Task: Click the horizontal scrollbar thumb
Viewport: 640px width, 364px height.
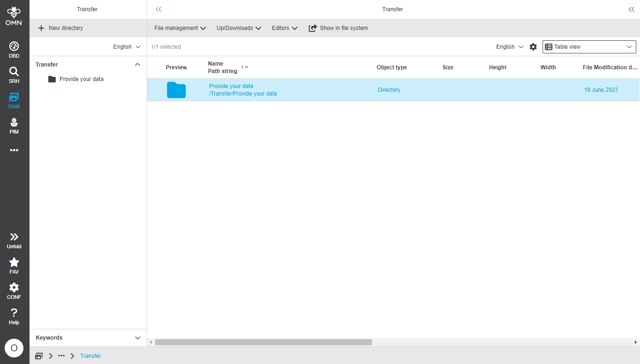Action: pyautogui.click(x=263, y=342)
